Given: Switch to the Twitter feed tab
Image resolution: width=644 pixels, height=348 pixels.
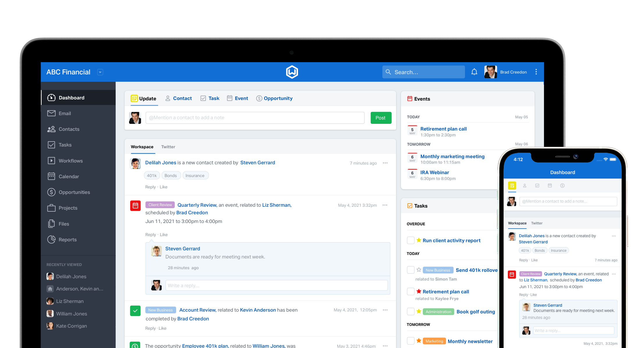Looking at the screenshot, I should coord(168,147).
